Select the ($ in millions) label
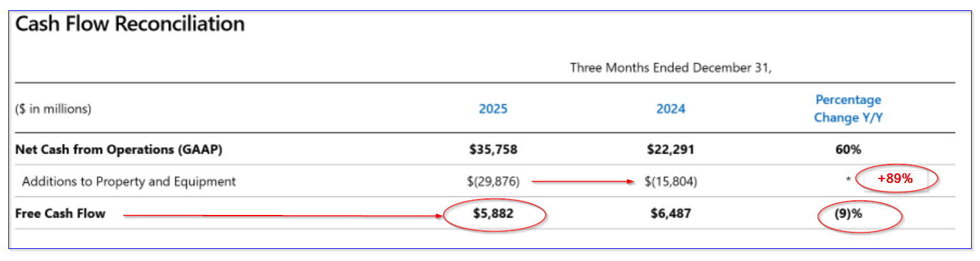This screenshot has height=261, width=980. click(x=53, y=109)
